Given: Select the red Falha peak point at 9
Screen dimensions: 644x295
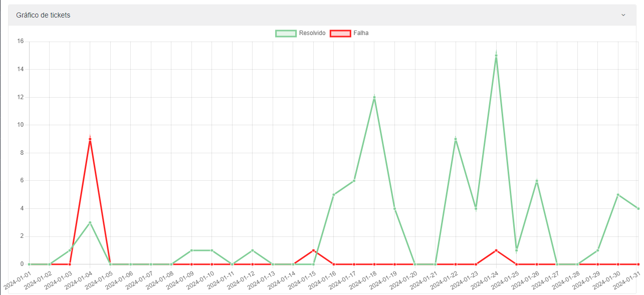Looking at the screenshot, I should [90, 139].
